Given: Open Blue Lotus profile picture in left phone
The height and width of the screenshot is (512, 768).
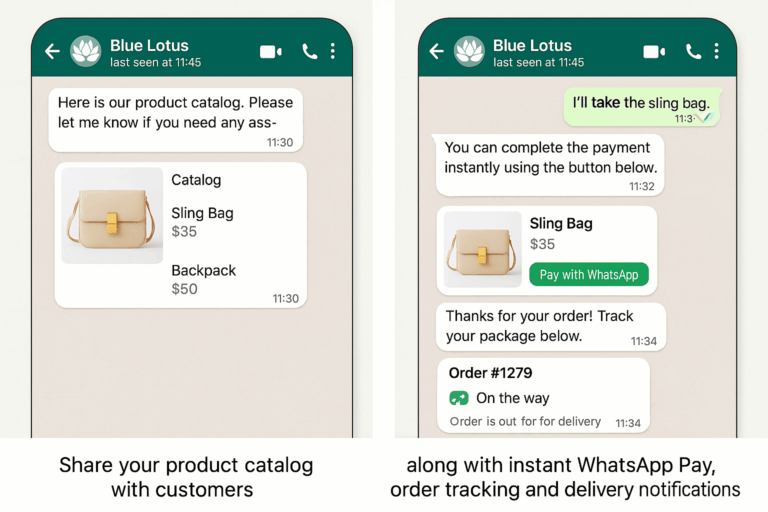Looking at the screenshot, I should coord(86,51).
